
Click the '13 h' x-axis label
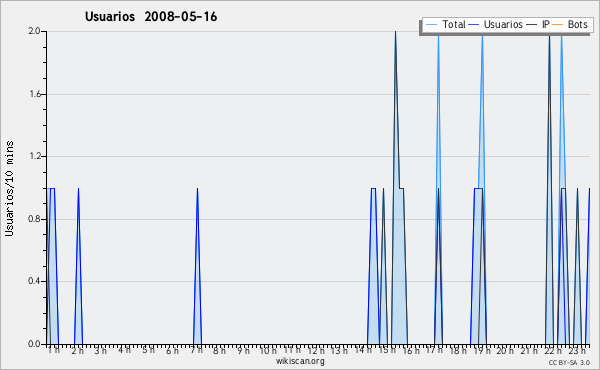(339, 350)
